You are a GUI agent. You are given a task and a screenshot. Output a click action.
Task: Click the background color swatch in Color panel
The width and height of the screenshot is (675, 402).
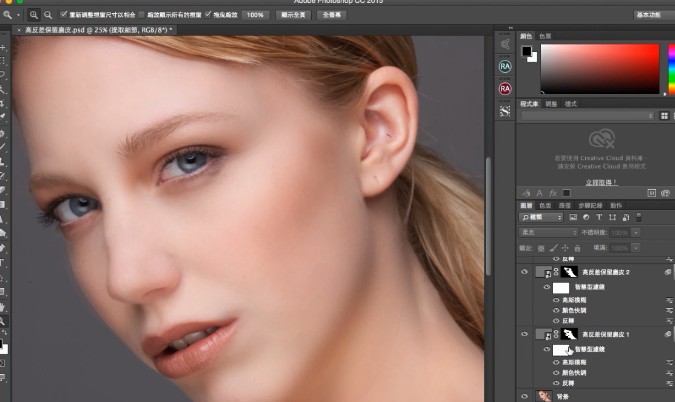tap(534, 58)
